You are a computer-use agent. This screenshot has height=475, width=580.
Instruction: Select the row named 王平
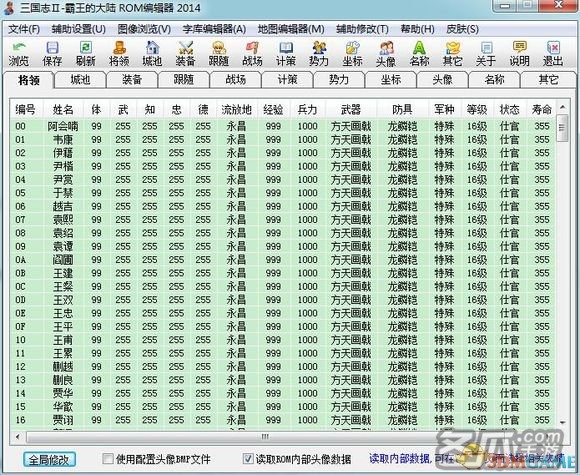(x=282, y=327)
